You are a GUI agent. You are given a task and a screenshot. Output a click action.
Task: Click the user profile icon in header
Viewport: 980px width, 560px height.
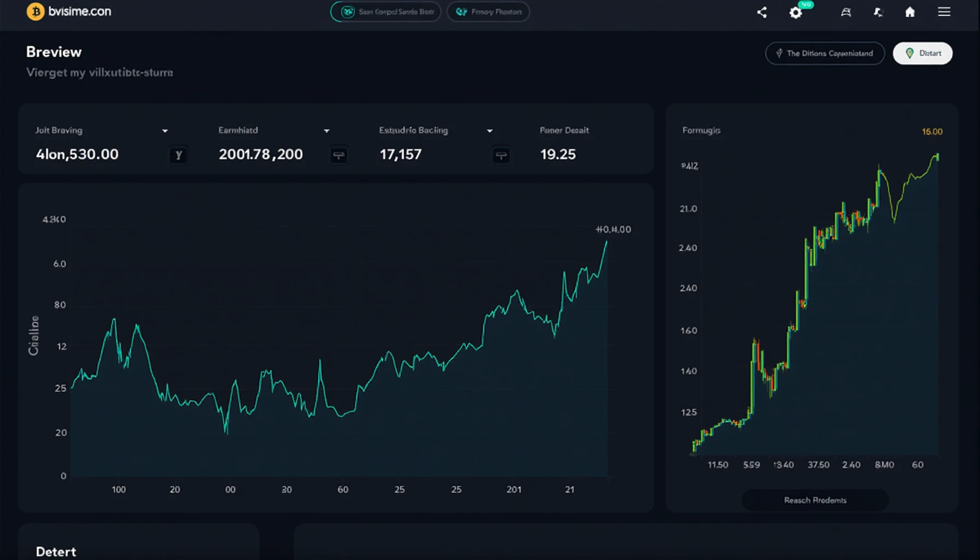tap(845, 12)
